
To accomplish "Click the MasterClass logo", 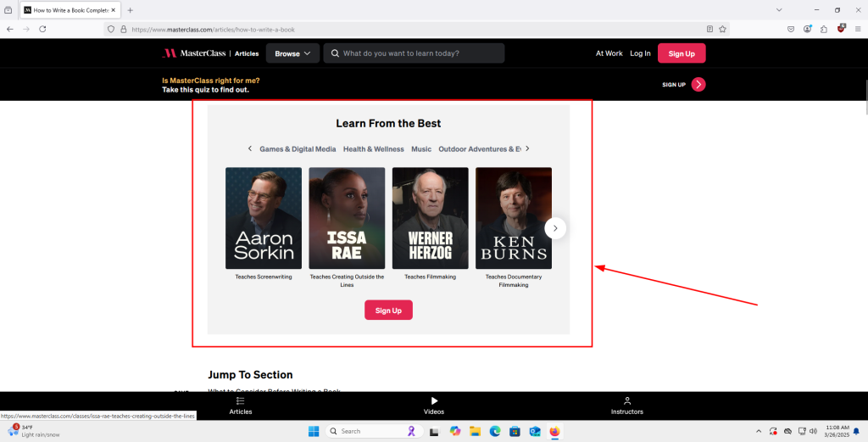I will tap(194, 53).
